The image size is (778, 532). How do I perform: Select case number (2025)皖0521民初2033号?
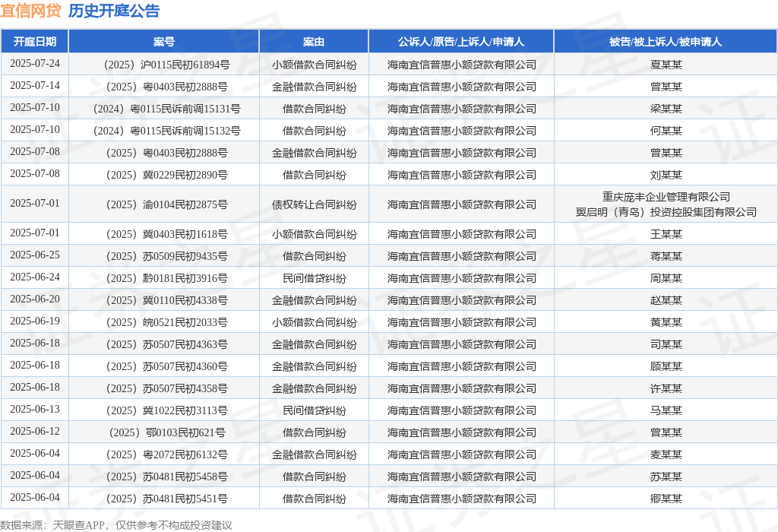pyautogui.click(x=166, y=322)
